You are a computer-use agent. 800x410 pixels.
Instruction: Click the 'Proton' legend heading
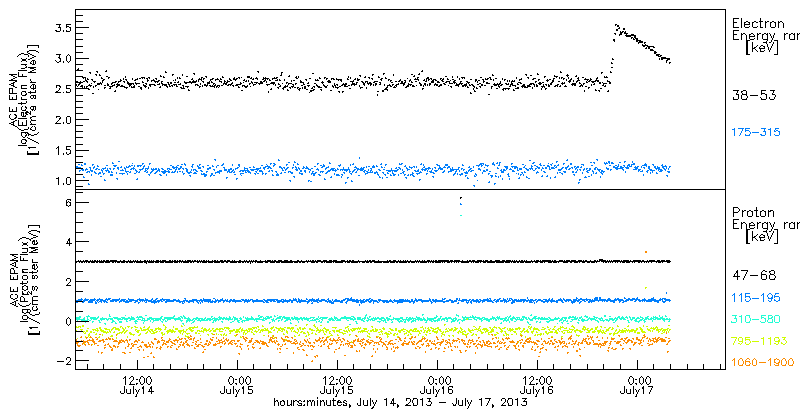(754, 212)
